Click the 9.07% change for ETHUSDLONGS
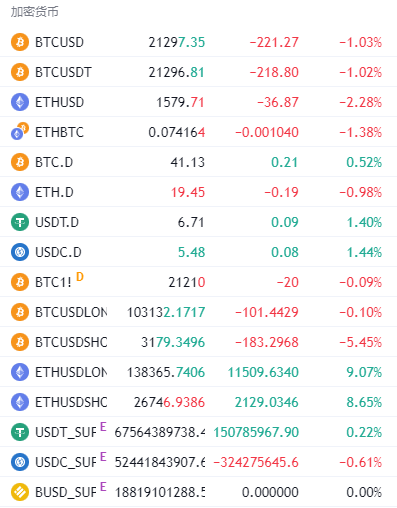 pos(364,372)
